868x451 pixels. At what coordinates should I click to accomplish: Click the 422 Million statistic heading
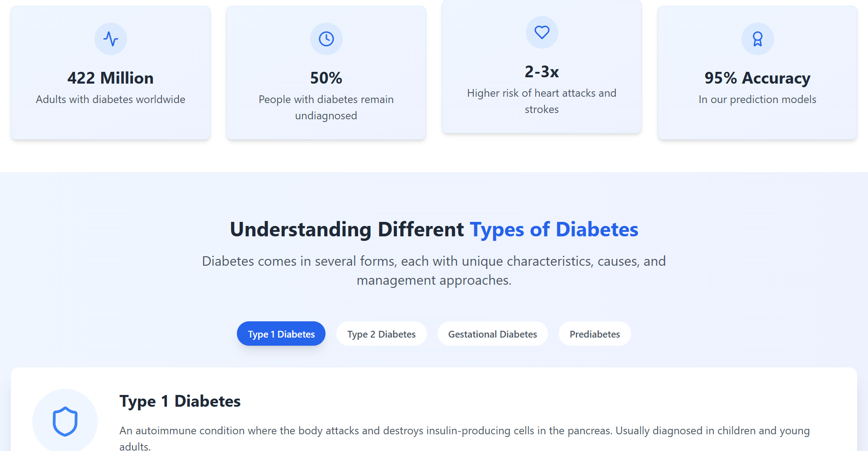click(x=111, y=78)
